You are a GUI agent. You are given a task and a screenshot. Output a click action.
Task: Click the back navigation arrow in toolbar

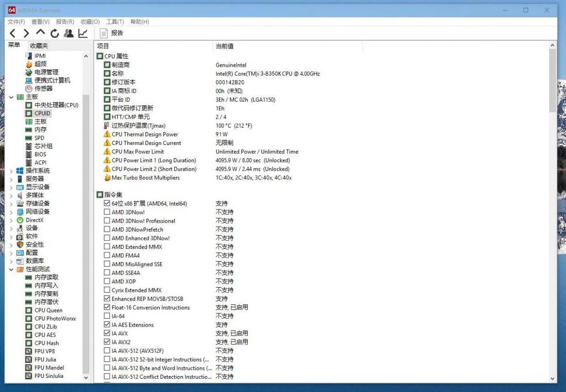12,33
